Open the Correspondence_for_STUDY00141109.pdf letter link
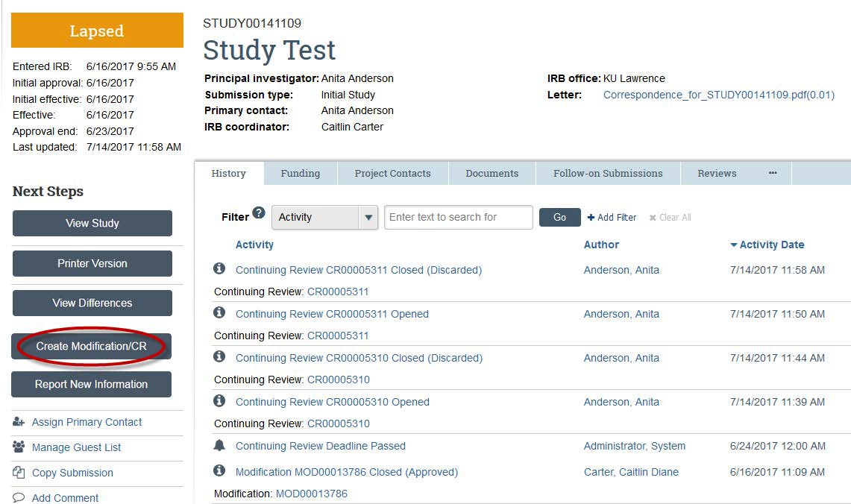851x504 pixels. click(718, 95)
